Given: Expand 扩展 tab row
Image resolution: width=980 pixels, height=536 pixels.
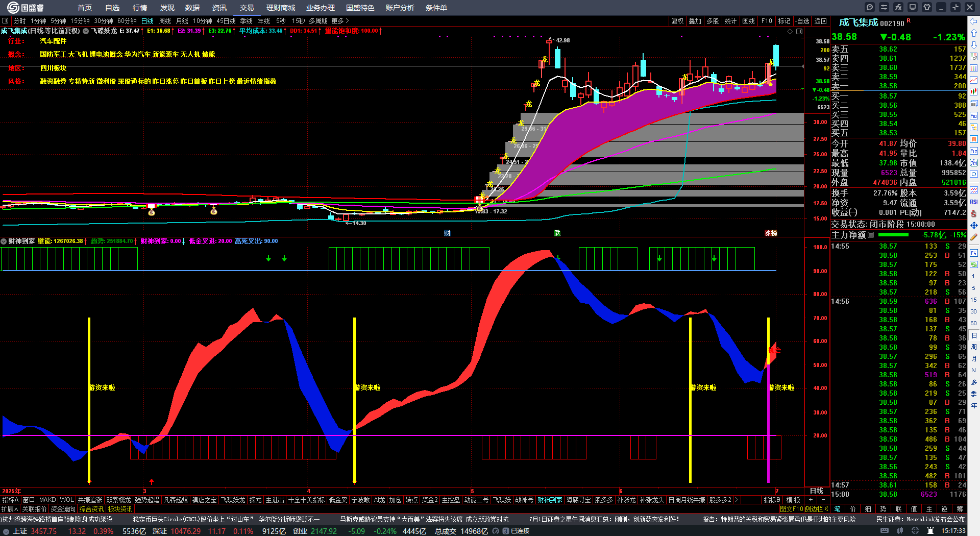Looking at the screenshot, I should point(10,509).
